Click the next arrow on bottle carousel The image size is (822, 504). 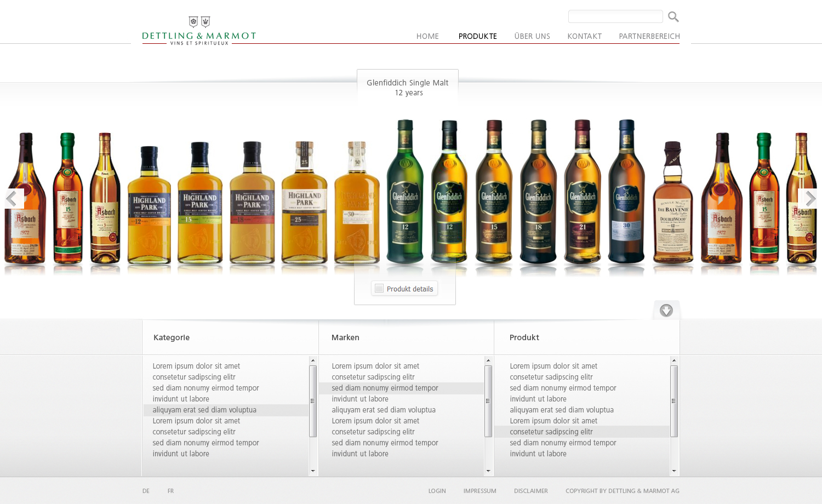coord(809,198)
